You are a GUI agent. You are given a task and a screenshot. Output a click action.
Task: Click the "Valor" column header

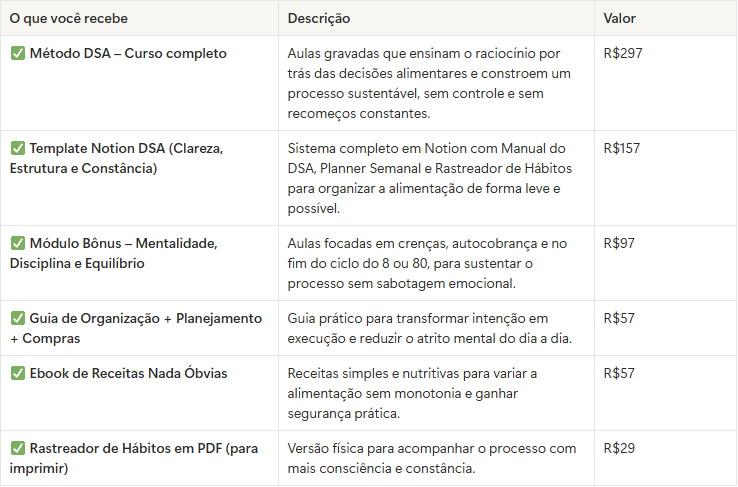coord(620,18)
